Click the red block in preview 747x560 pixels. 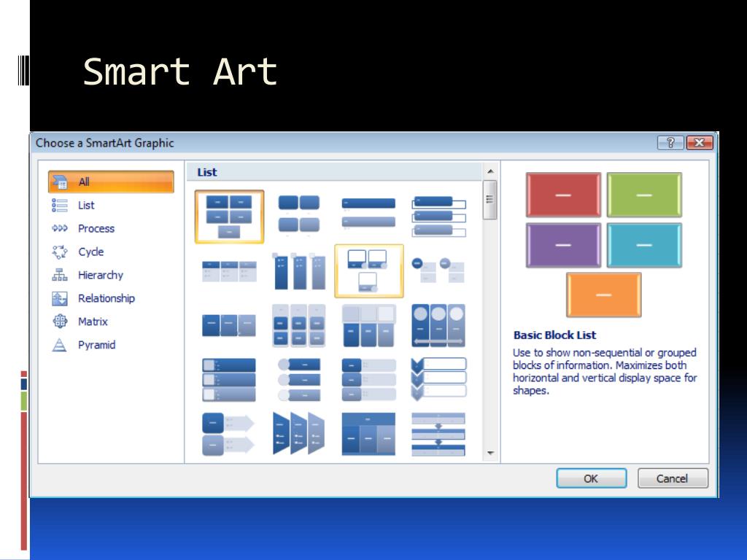(563, 195)
